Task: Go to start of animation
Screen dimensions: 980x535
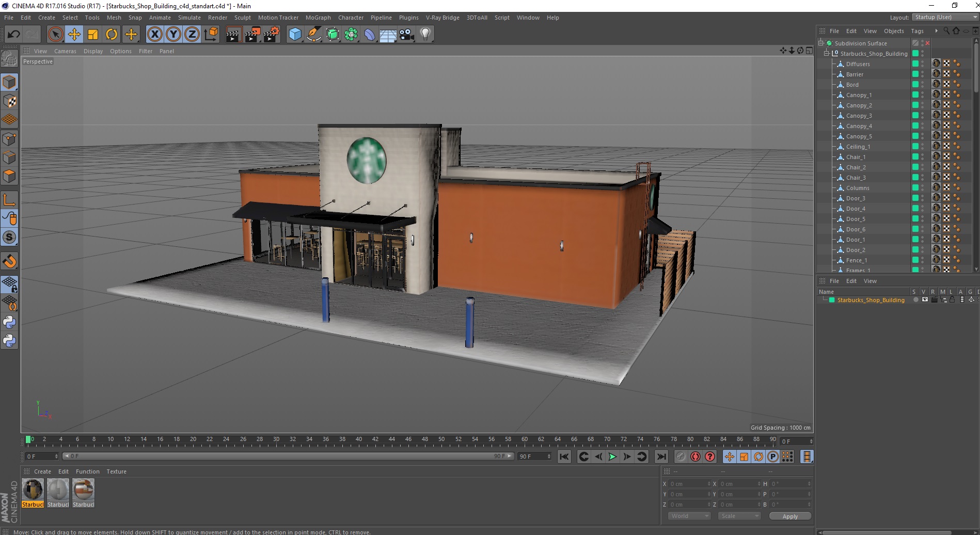Action: [564, 457]
